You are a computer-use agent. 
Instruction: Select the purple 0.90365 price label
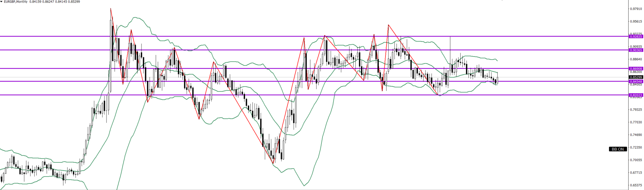636,50
